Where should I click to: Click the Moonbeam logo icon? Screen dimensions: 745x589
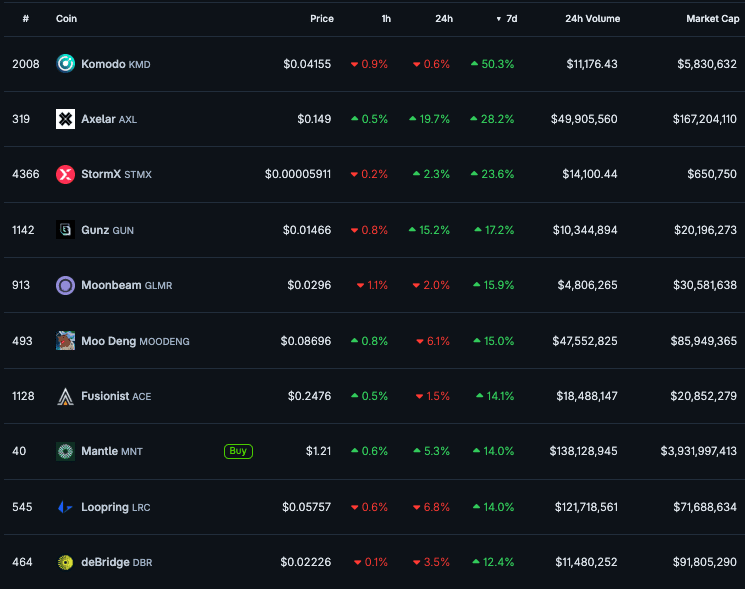click(65, 285)
